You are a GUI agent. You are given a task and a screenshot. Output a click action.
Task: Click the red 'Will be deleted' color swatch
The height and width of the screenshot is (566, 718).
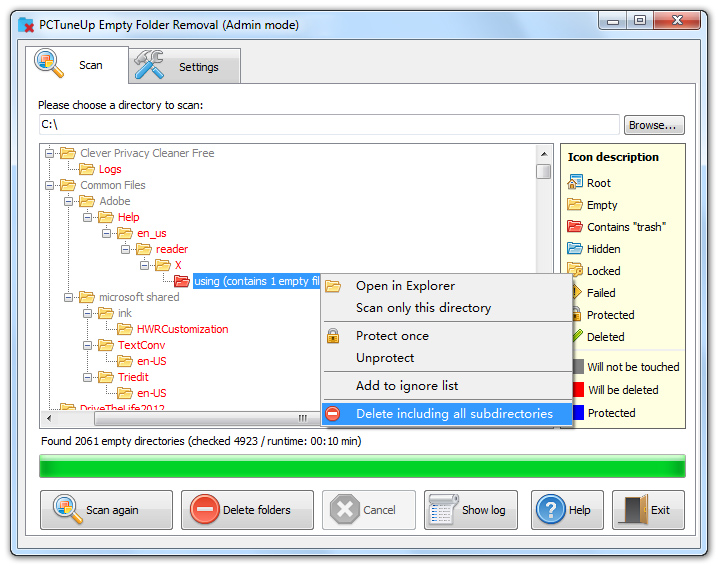tap(578, 390)
